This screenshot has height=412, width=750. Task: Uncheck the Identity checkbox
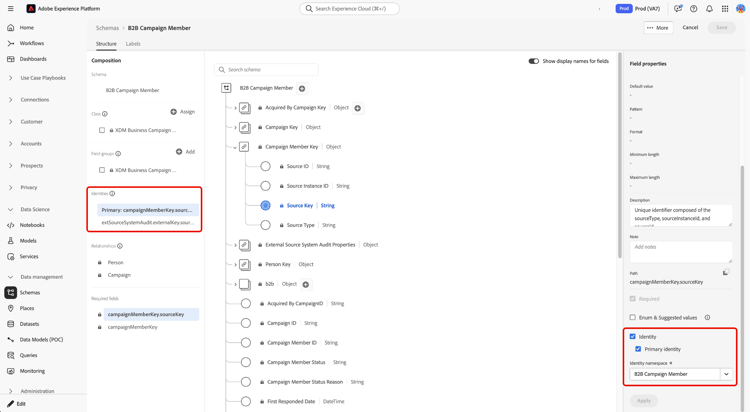tap(633, 336)
